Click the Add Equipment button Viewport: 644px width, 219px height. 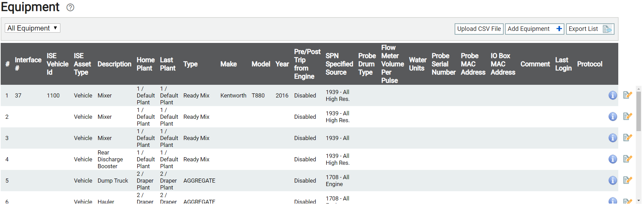(x=535, y=29)
